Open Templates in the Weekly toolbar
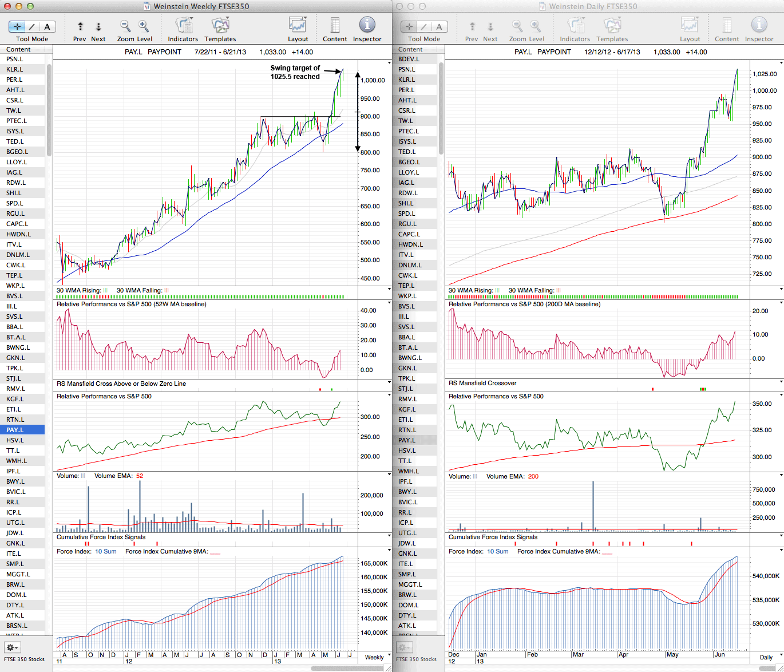Image resolution: width=784 pixels, height=672 pixels. click(x=220, y=26)
